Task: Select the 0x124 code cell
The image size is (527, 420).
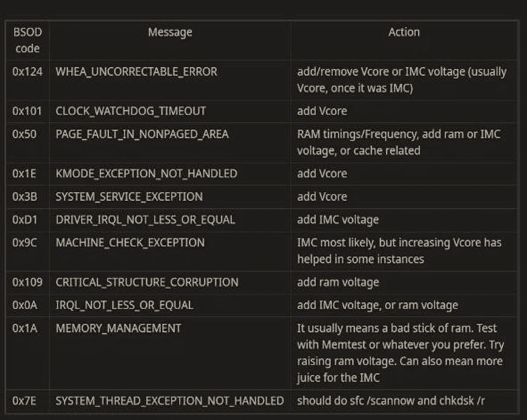Action: [x=27, y=72]
